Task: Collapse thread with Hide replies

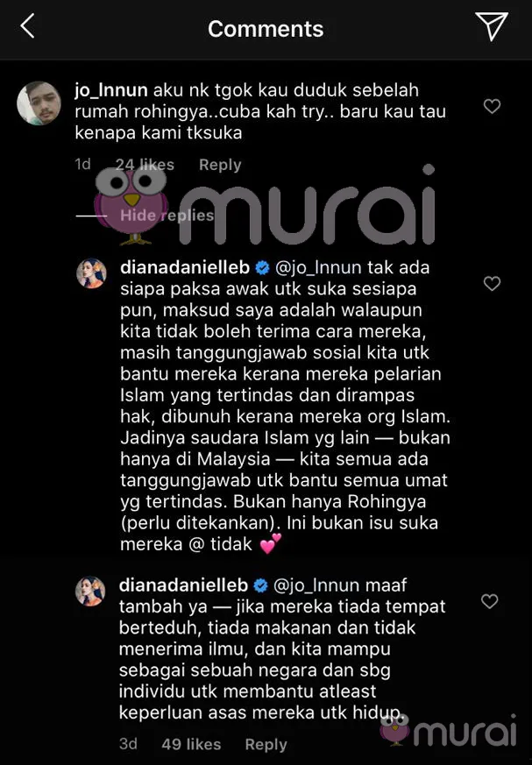Action: point(167,216)
